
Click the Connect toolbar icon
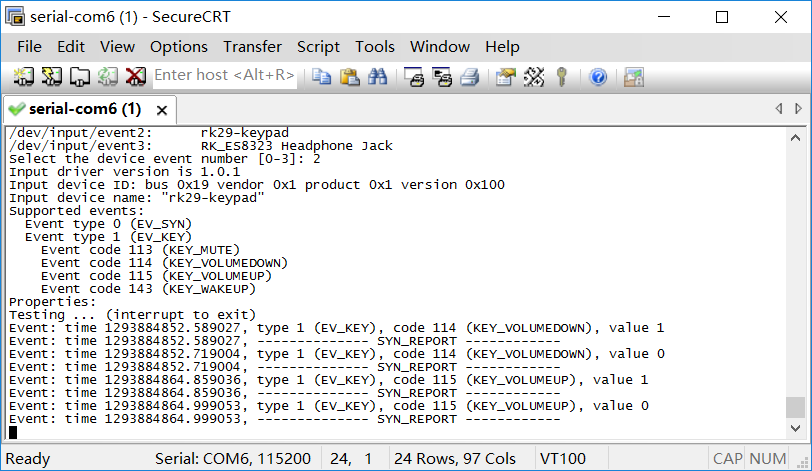pyautogui.click(x=24, y=77)
